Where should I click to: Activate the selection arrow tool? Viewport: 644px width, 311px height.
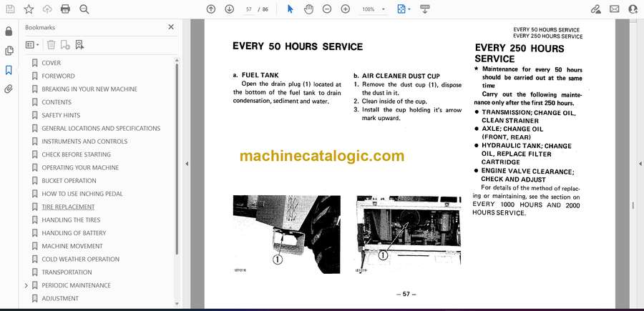291,9
